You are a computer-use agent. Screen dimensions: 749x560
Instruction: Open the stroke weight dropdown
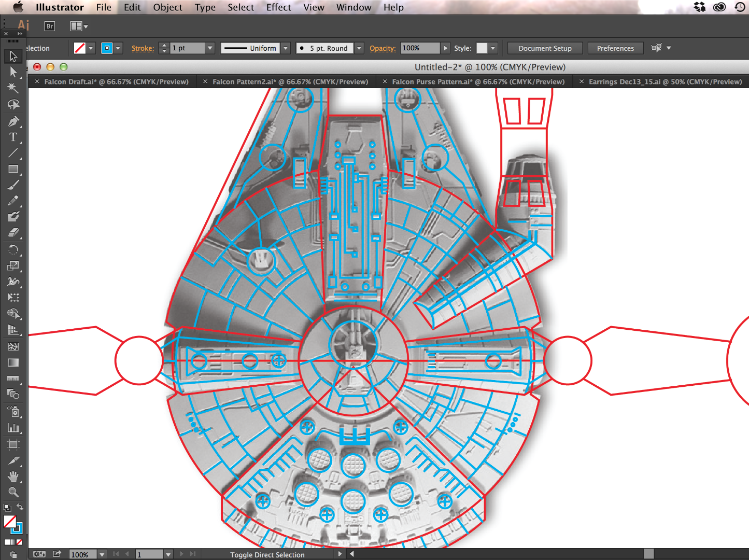[x=209, y=48]
